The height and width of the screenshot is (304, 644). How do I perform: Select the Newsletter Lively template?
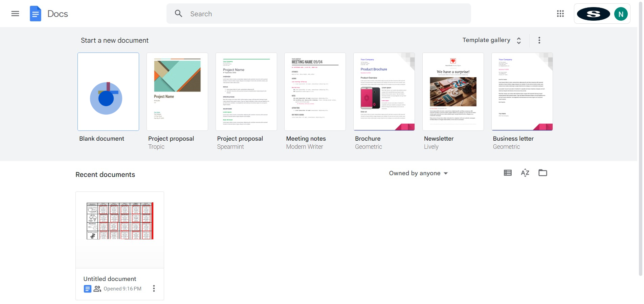pyautogui.click(x=453, y=92)
